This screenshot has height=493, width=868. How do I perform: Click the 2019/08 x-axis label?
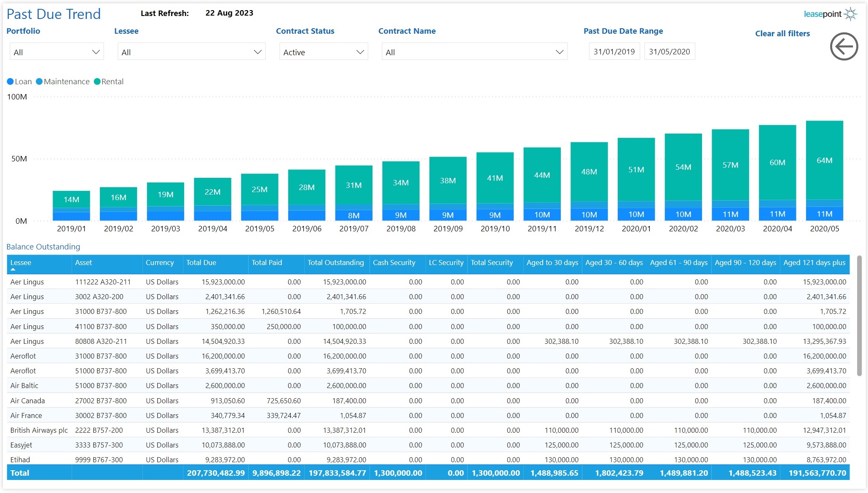[x=401, y=229]
